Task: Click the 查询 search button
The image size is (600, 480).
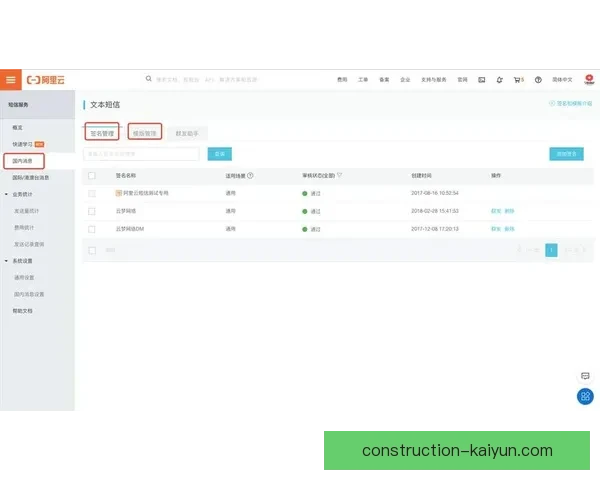Action: point(219,154)
